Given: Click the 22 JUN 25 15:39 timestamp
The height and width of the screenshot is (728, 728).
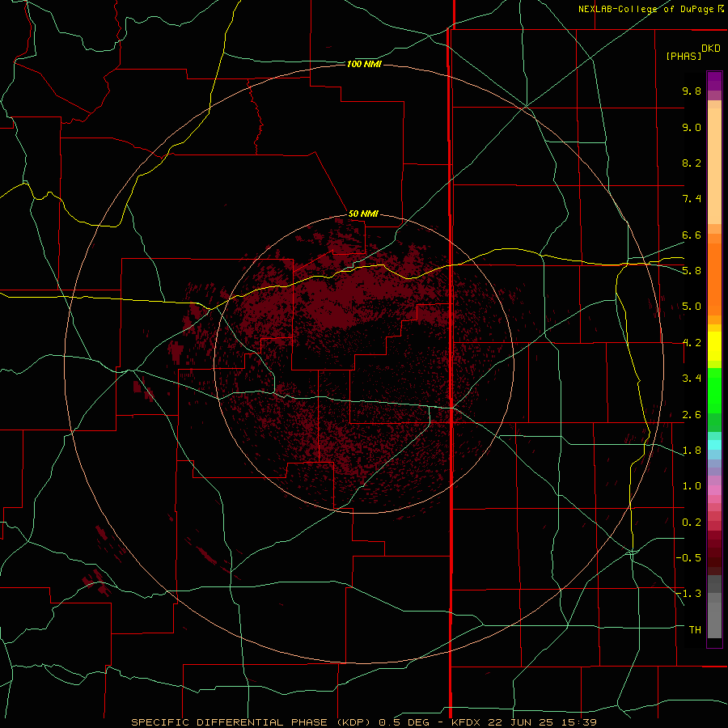Looking at the screenshot, I should (542, 722).
